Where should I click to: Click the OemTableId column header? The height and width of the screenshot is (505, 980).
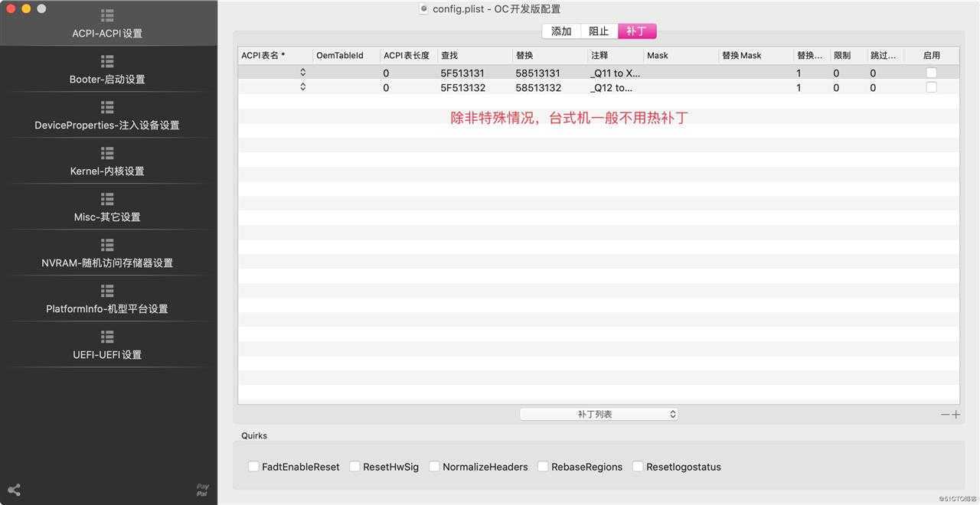point(346,55)
